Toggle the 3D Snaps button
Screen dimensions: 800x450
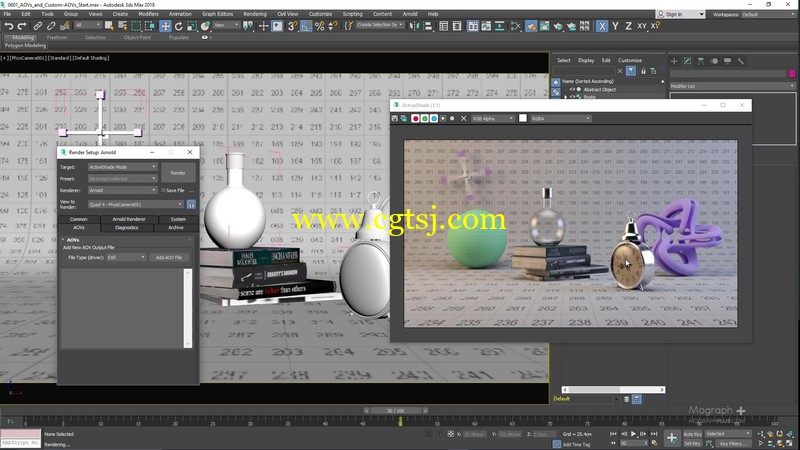point(292,26)
